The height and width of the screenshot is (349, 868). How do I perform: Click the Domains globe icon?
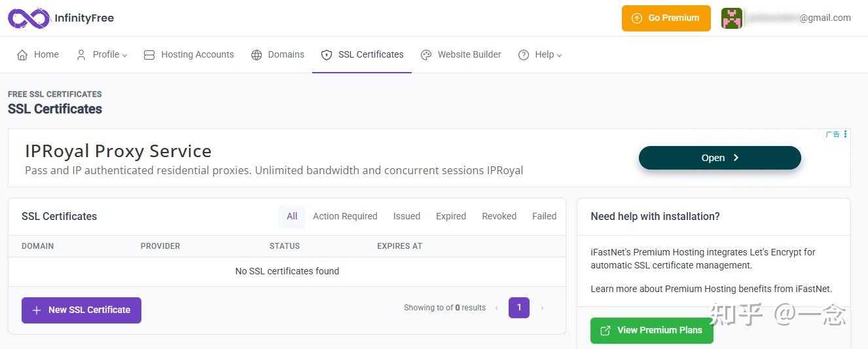[x=257, y=55]
